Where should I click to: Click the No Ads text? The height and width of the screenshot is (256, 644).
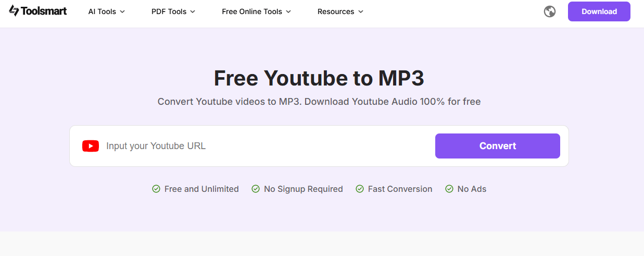click(x=472, y=189)
